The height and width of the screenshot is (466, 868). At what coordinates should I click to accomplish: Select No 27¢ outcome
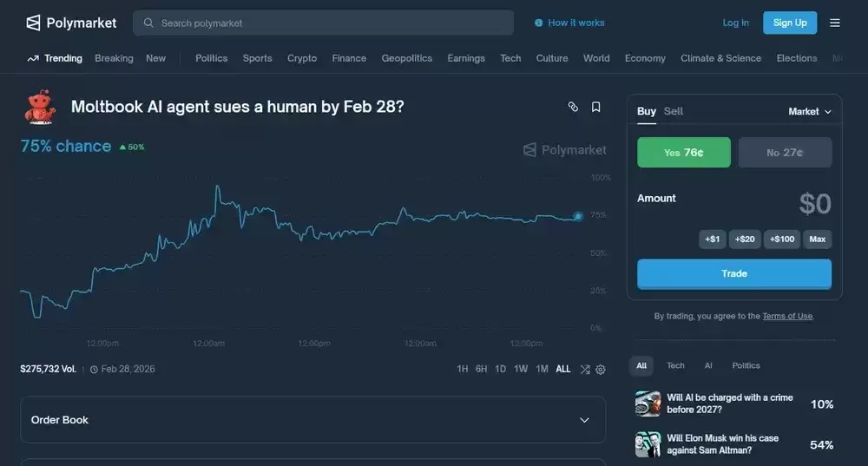click(x=785, y=152)
